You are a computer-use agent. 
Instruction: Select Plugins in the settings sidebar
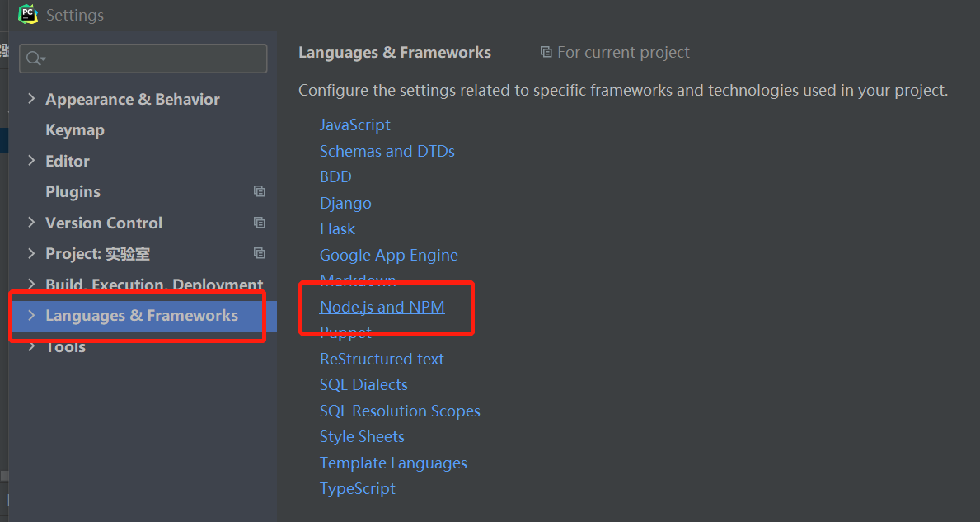point(73,190)
